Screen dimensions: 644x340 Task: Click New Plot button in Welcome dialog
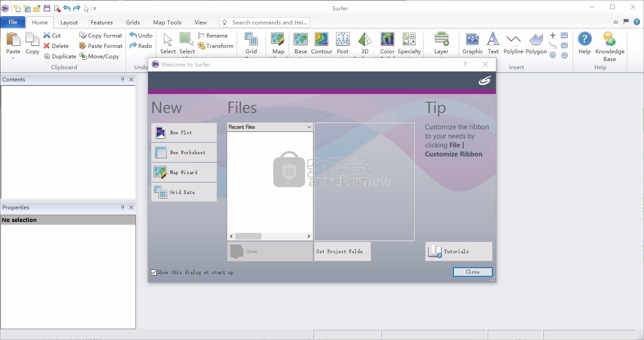pos(184,132)
